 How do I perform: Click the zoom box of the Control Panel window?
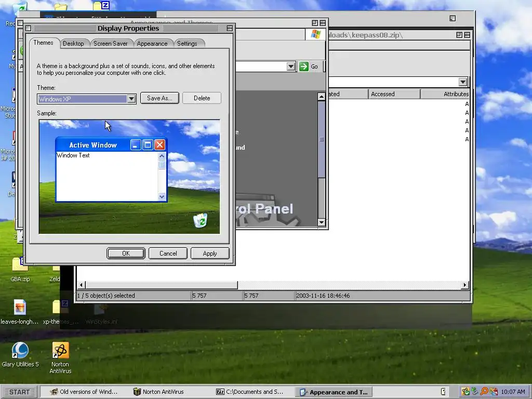coord(315,23)
